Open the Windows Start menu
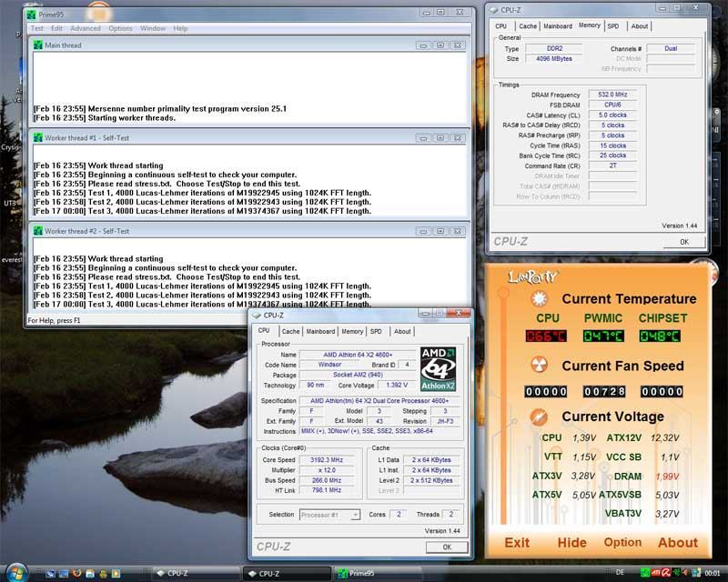The height and width of the screenshot is (582, 728). click(16, 573)
